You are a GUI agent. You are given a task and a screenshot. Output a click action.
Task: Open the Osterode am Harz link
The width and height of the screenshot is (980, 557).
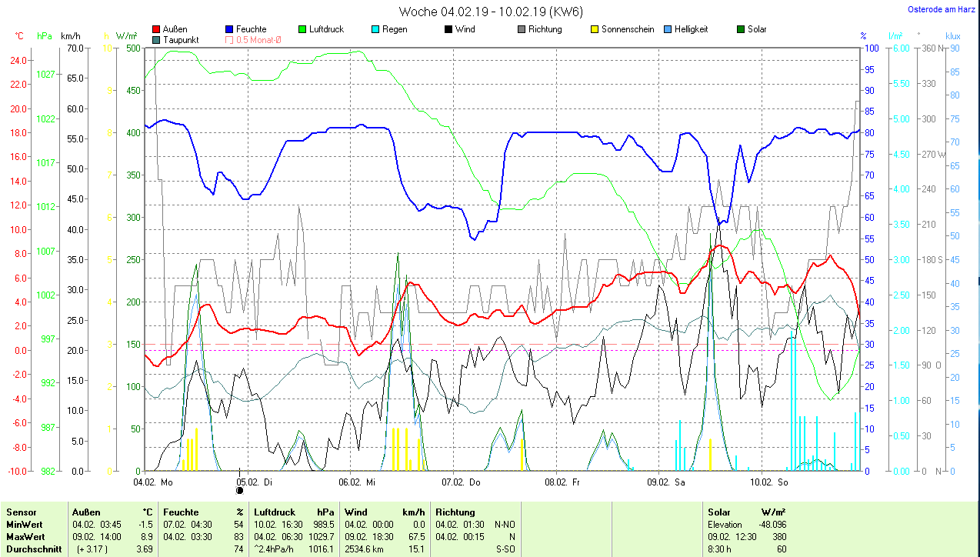pos(942,10)
